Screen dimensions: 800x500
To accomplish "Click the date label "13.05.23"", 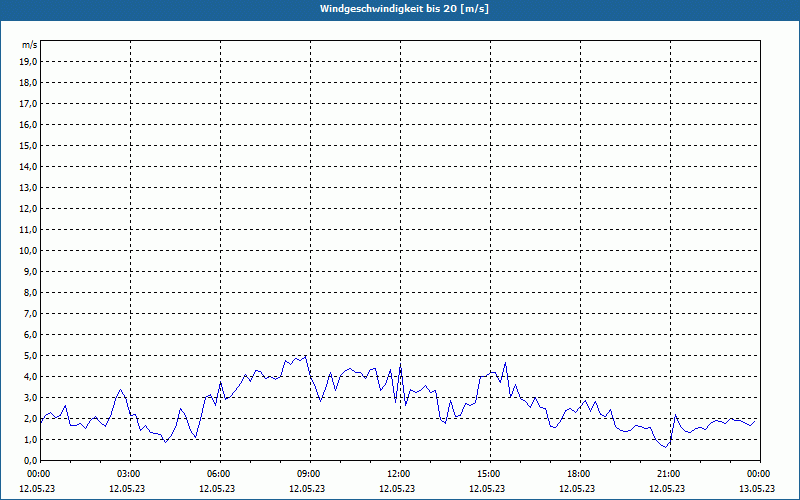I will (x=758, y=488).
